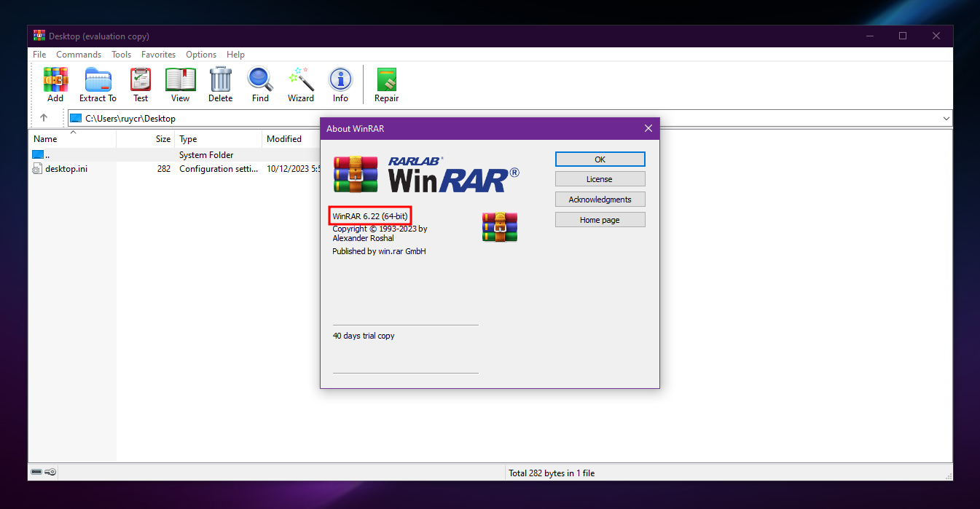Open the View file tool
980x509 pixels.
point(180,84)
